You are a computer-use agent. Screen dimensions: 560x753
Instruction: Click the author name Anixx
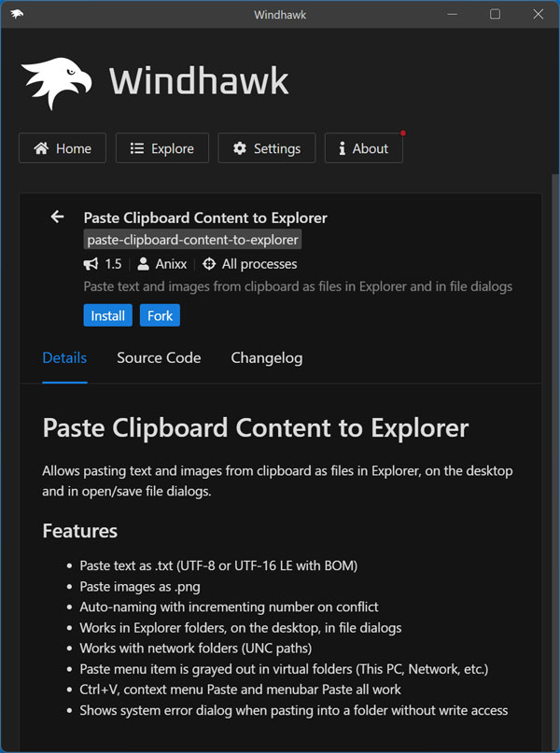(x=171, y=264)
